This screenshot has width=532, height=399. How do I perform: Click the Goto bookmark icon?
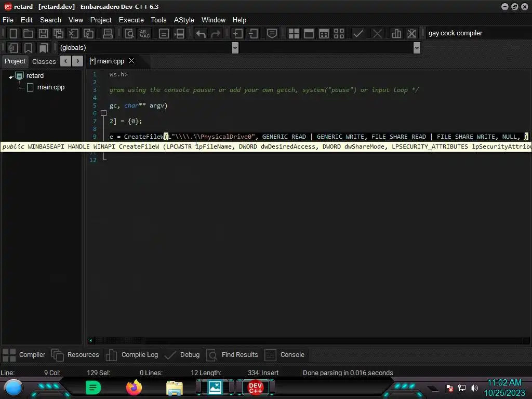coord(44,48)
